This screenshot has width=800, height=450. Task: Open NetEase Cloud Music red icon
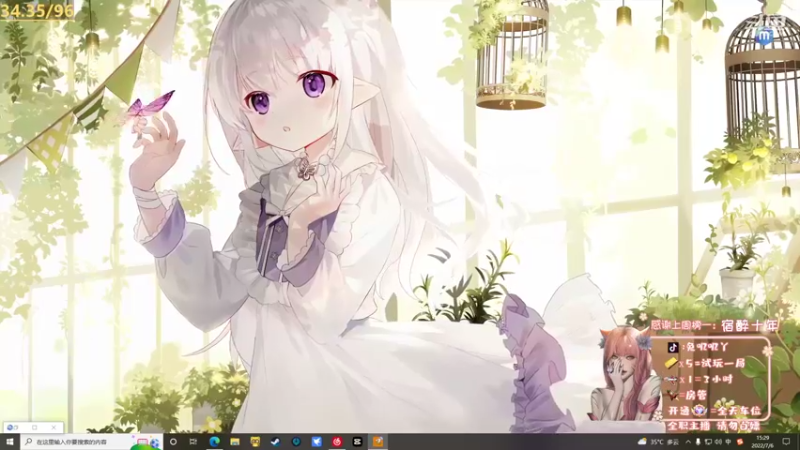[x=337, y=441]
